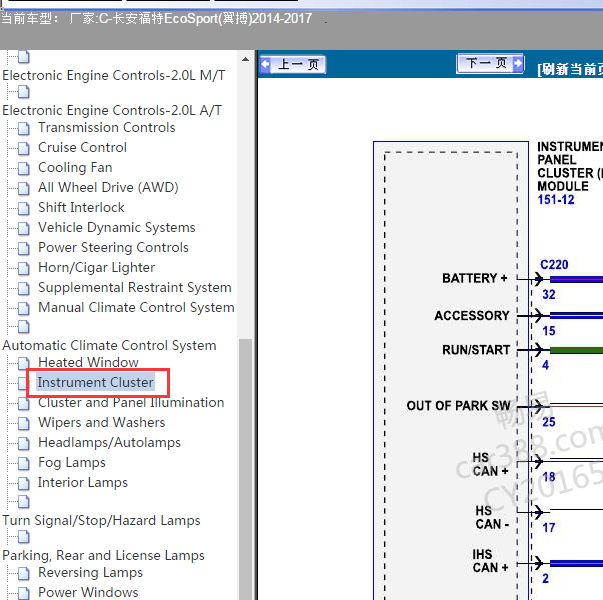Click the page icon beside Transmission Controls
Screen dimensions: 603x600
pyautogui.click(x=23, y=128)
